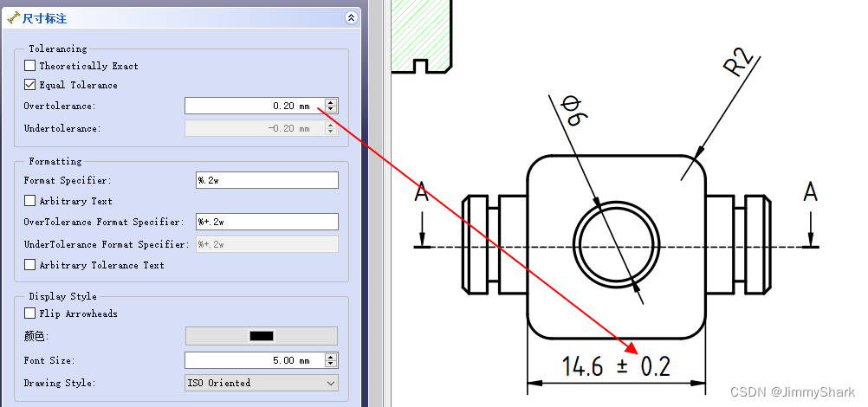Click the right section label A

[x=811, y=192]
